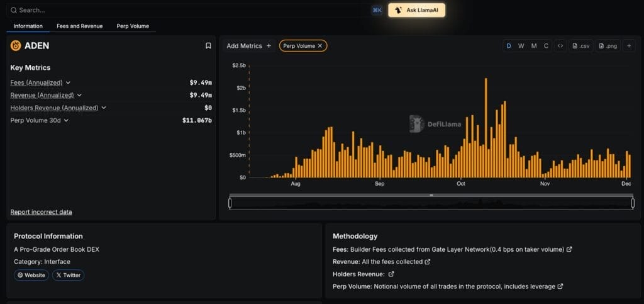Click the search magnifier icon

tap(14, 10)
